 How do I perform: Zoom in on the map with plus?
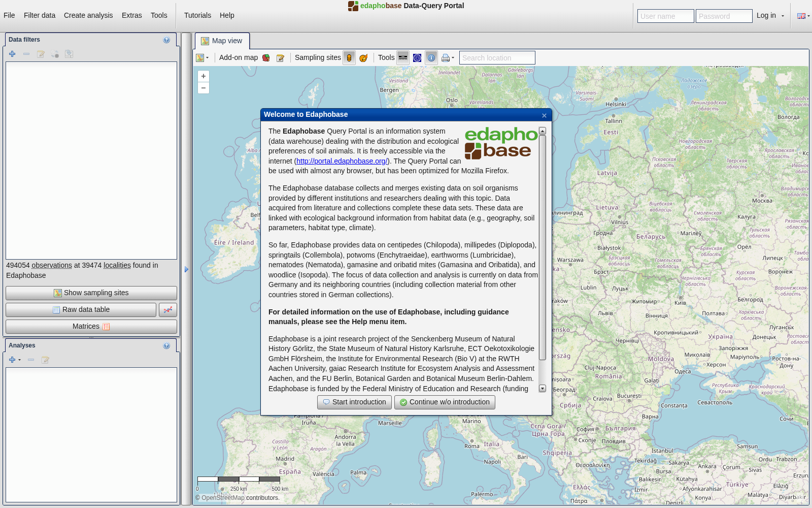204,76
